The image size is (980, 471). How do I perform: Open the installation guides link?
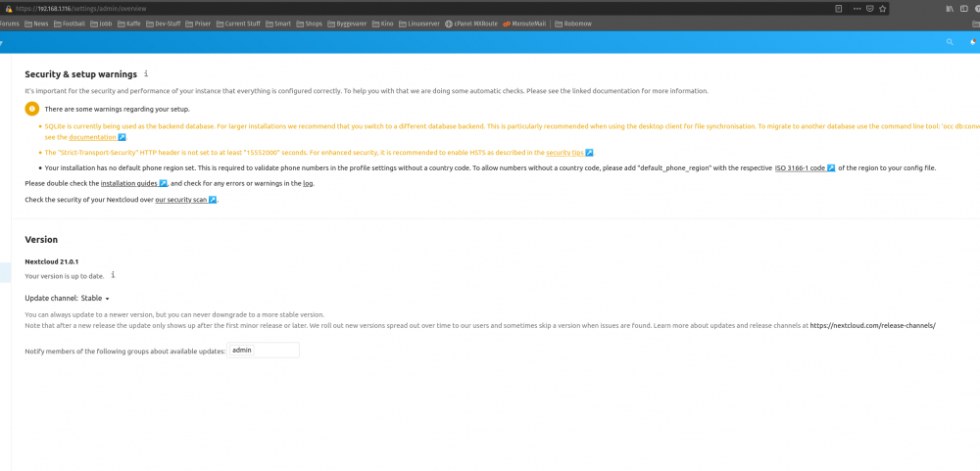(x=133, y=184)
